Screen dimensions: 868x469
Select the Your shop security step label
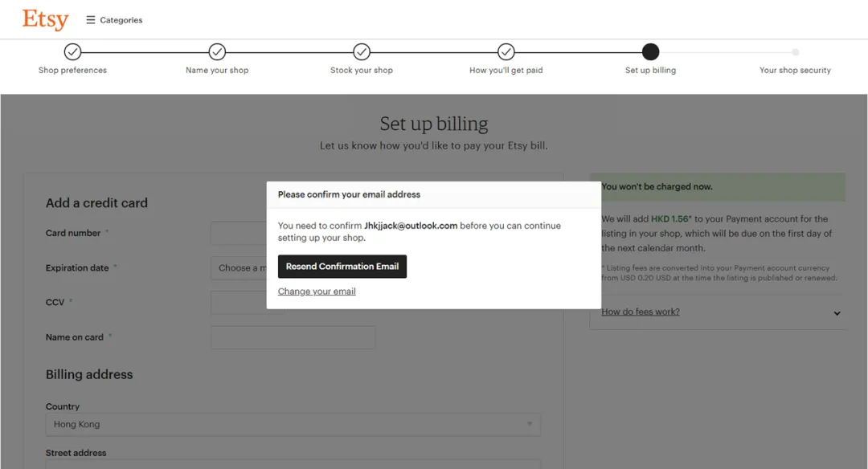[795, 71]
